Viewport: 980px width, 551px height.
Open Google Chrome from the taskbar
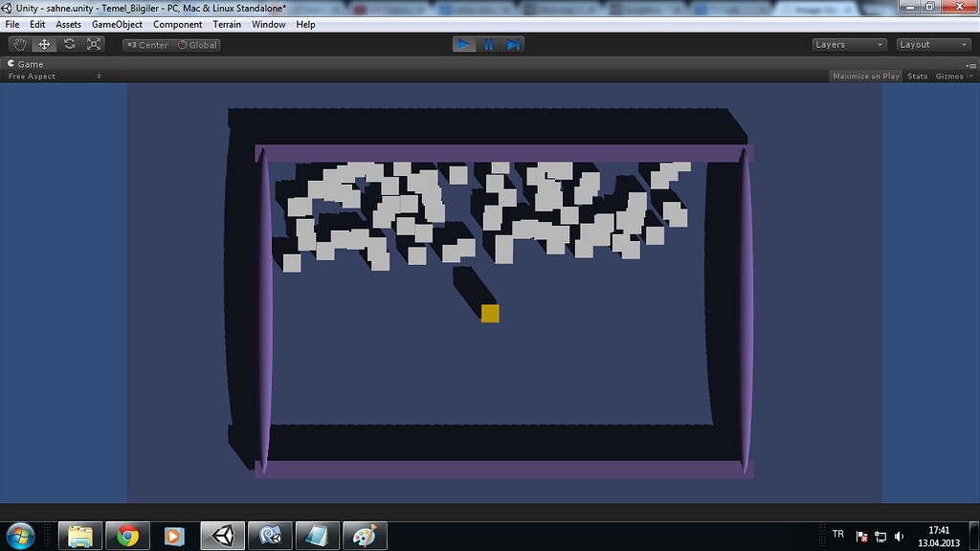click(127, 536)
